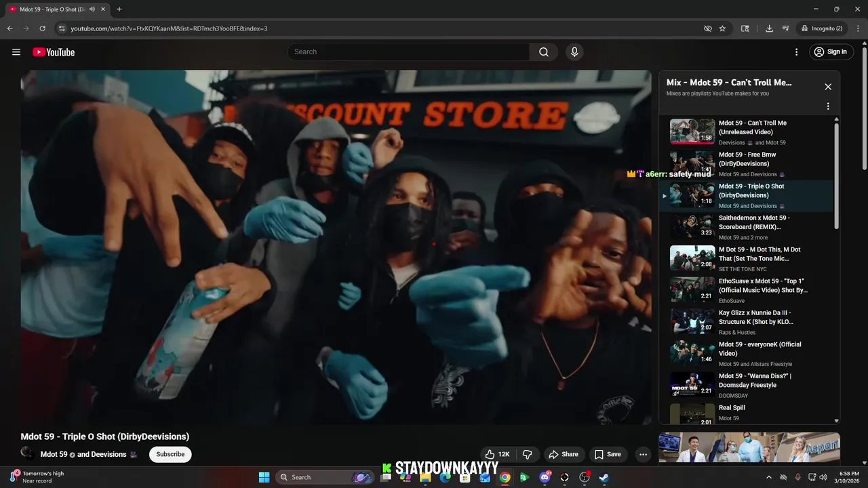The height and width of the screenshot is (488, 868).
Task: Open File Explorer from taskbar
Action: point(425,477)
